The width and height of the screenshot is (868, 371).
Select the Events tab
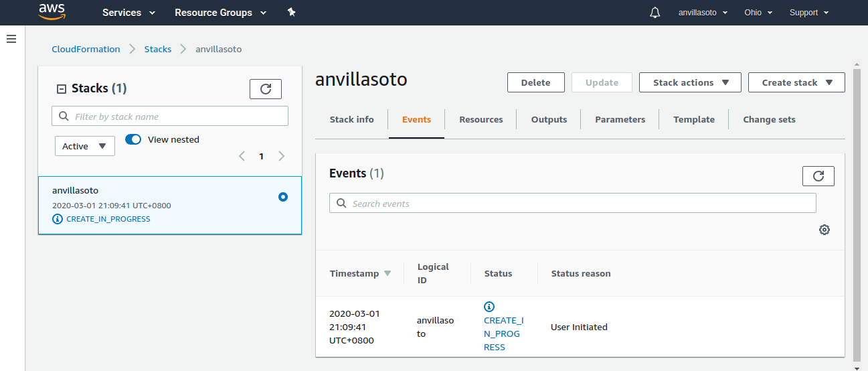(x=416, y=119)
